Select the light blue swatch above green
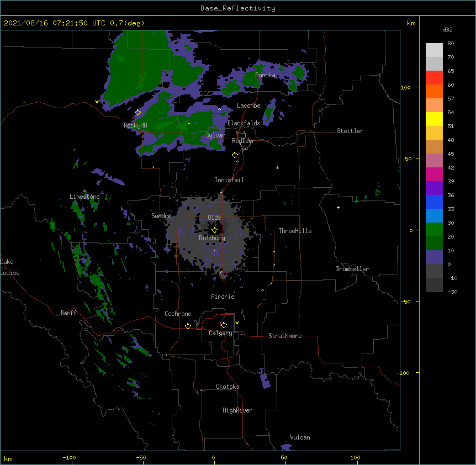The height and width of the screenshot is (465, 476). 434,215
